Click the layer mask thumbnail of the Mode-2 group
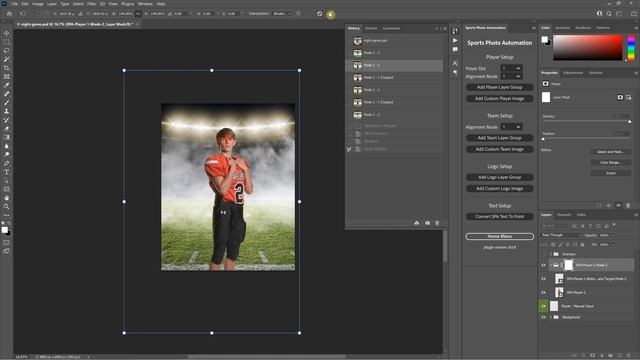The height and width of the screenshot is (360, 640). 569,265
